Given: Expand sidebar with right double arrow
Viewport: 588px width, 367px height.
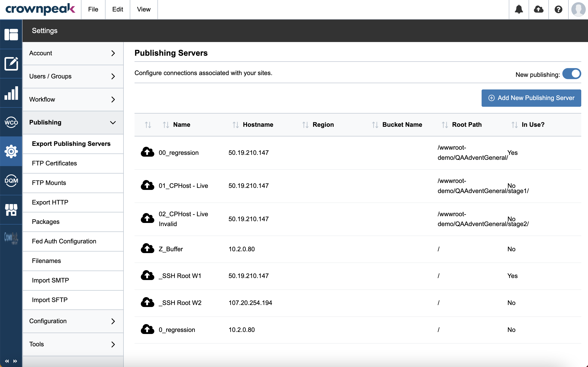Looking at the screenshot, I should tap(15, 361).
